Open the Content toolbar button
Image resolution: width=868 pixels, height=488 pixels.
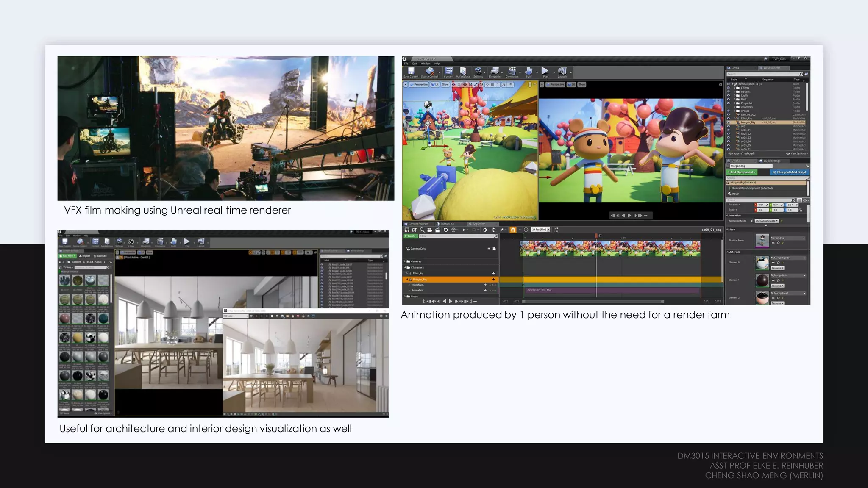point(448,72)
